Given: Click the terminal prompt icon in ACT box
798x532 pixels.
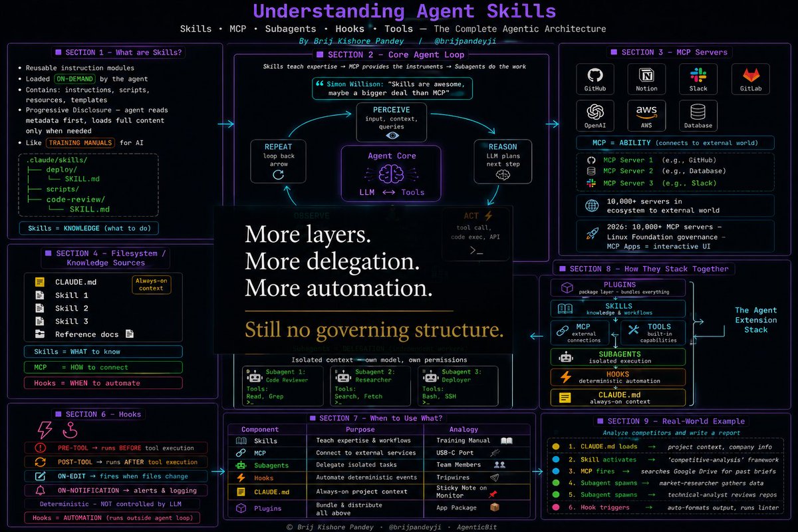Looking at the screenshot, I should (x=476, y=251).
